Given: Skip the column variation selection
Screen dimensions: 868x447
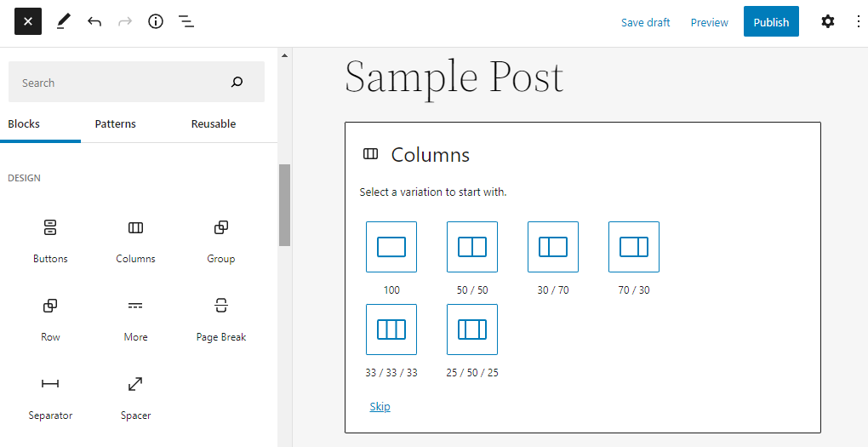Looking at the screenshot, I should pos(380,407).
